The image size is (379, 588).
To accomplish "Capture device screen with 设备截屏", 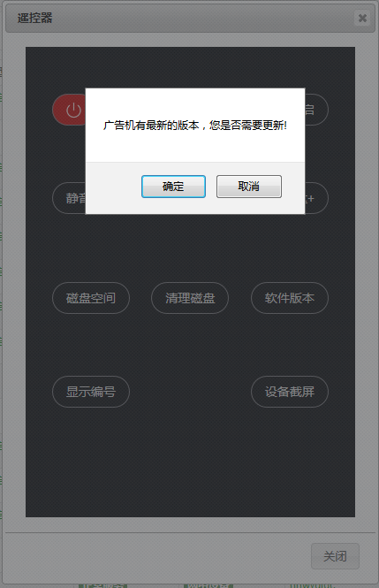I will [x=290, y=392].
